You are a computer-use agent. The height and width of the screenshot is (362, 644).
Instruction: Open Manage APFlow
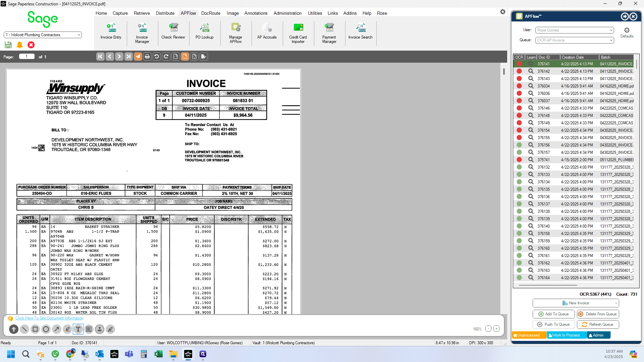(x=235, y=34)
